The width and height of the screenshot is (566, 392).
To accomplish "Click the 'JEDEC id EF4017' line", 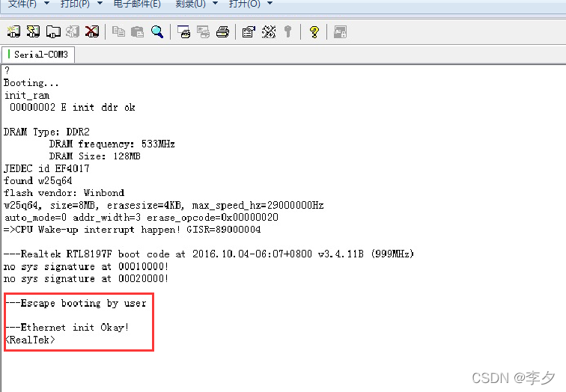I will click(46, 168).
